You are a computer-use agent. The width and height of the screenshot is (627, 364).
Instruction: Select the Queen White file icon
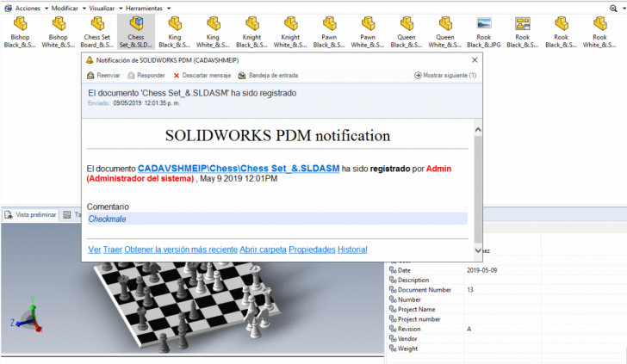tap(445, 24)
